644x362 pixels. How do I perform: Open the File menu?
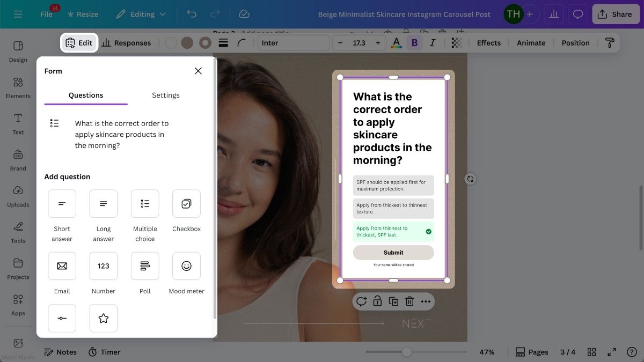click(x=47, y=14)
